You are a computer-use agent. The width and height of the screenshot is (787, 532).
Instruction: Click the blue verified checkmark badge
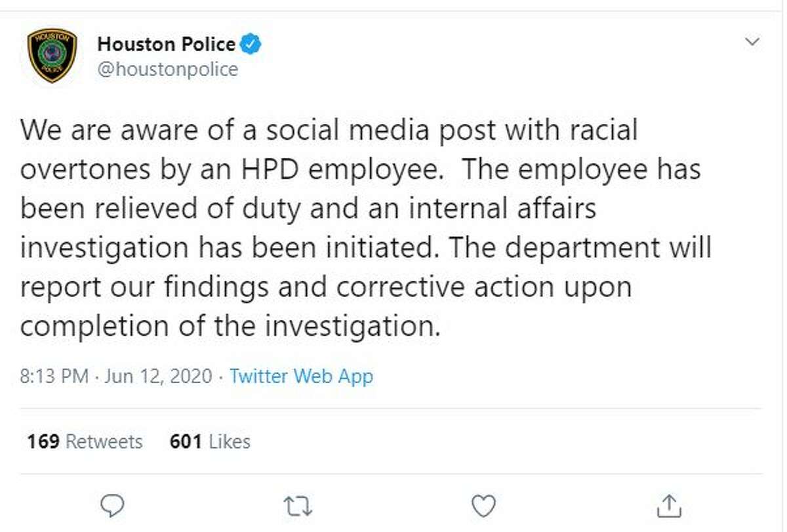pos(251,43)
